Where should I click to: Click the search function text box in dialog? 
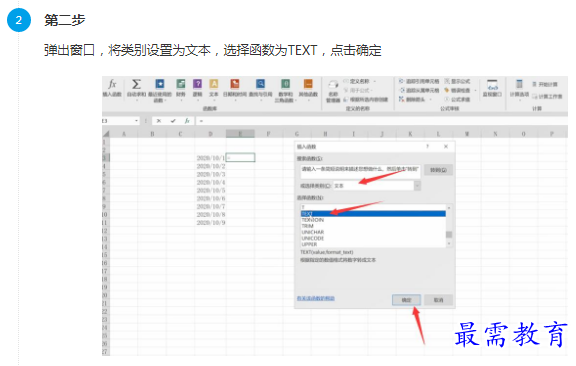click(x=360, y=172)
